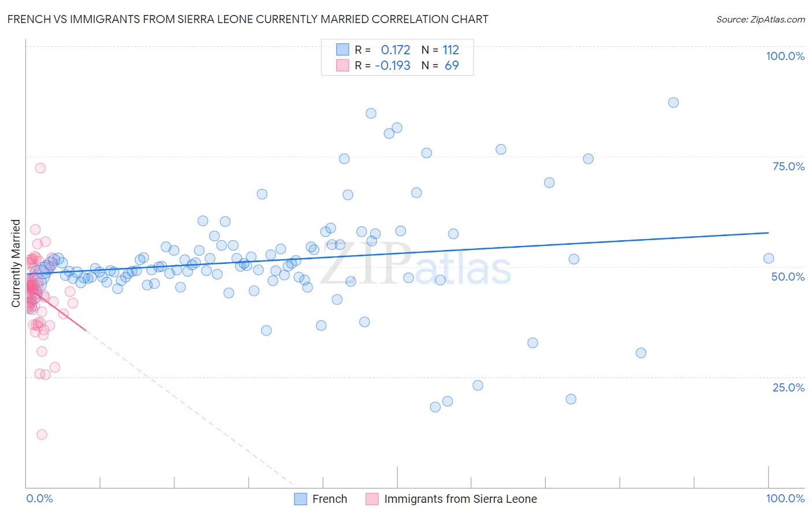This screenshot has height=515, width=812.
Task: Click the Sierra Leone pink legend swatch at bottom
Action: click(372, 499)
